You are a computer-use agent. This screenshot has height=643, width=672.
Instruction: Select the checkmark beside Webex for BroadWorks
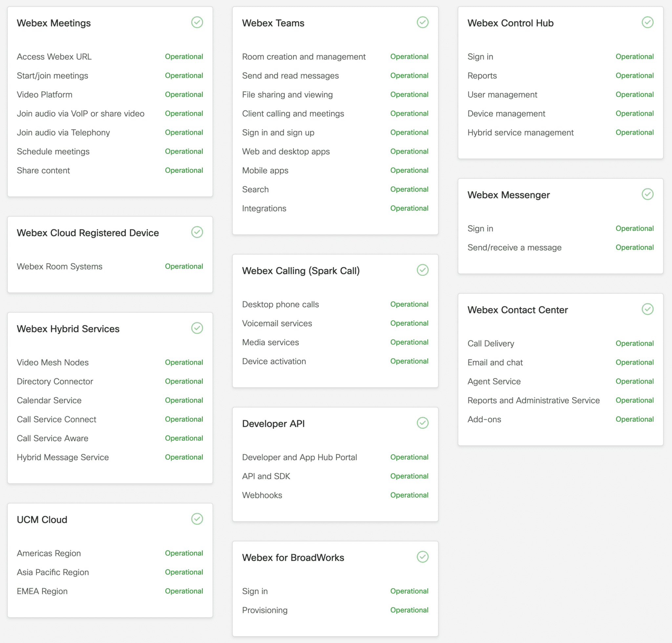[423, 557]
